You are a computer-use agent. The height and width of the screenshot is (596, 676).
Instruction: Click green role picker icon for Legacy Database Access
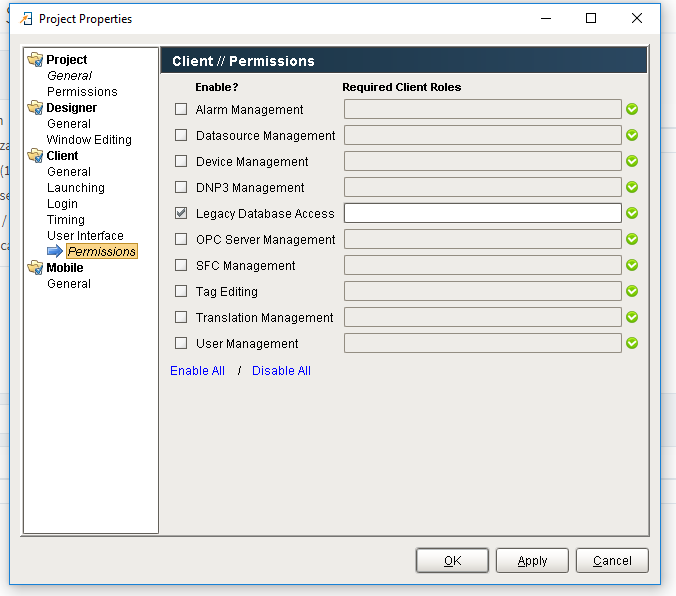click(x=632, y=213)
